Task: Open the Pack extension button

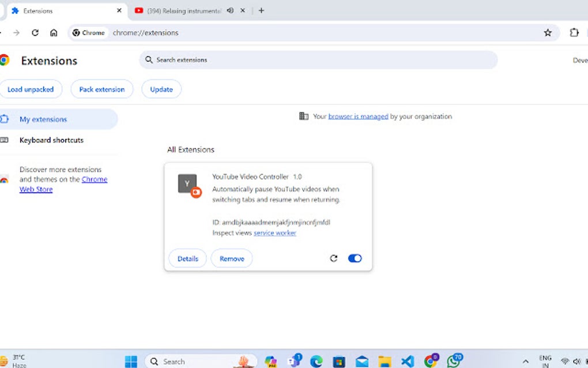Action: (101, 89)
